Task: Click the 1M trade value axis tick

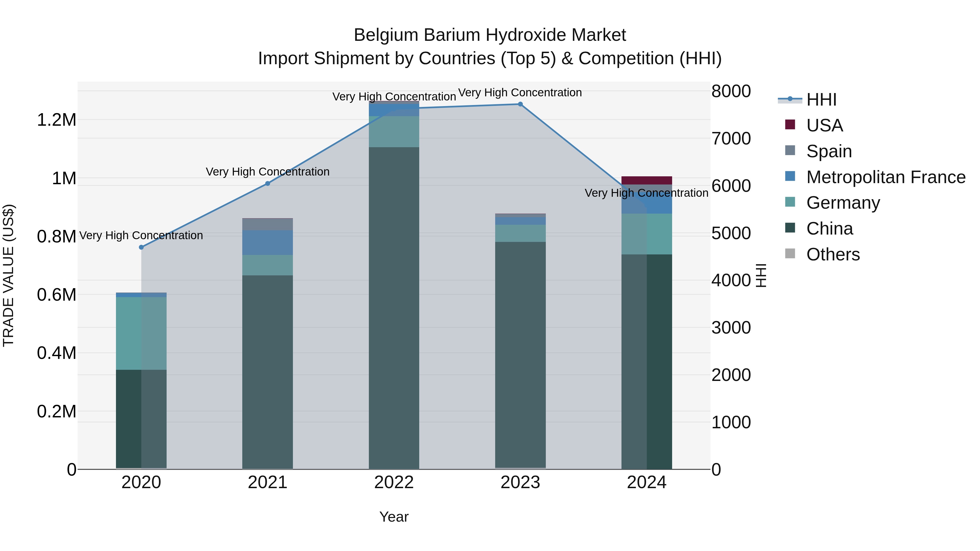Action: coord(64,178)
